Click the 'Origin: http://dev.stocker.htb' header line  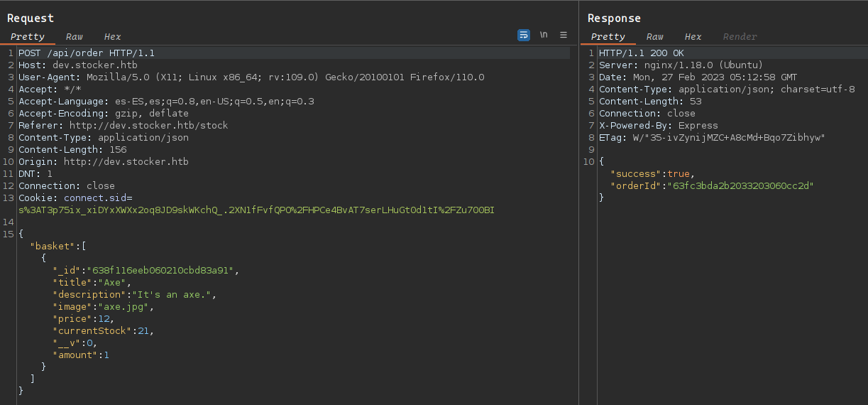[104, 162]
